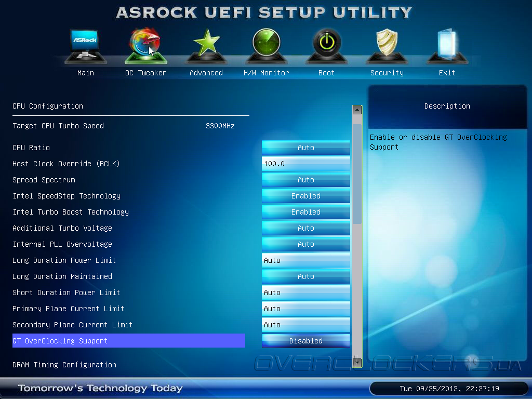The image size is (532, 399).
Task: Select the Long Duration Power Limit label
Action: 64,261
